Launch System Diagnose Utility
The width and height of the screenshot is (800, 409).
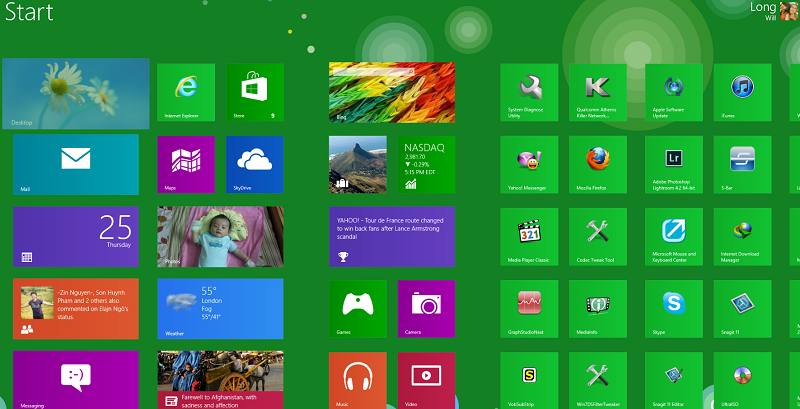click(529, 92)
